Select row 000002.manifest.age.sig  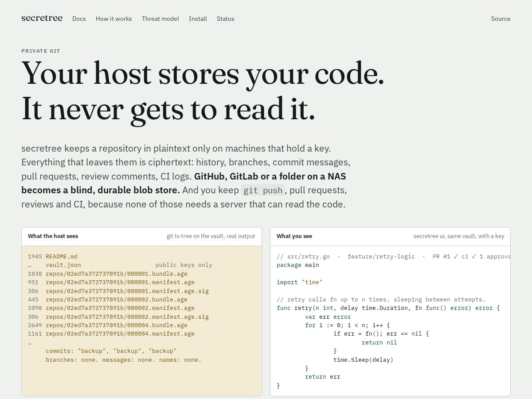(118, 317)
